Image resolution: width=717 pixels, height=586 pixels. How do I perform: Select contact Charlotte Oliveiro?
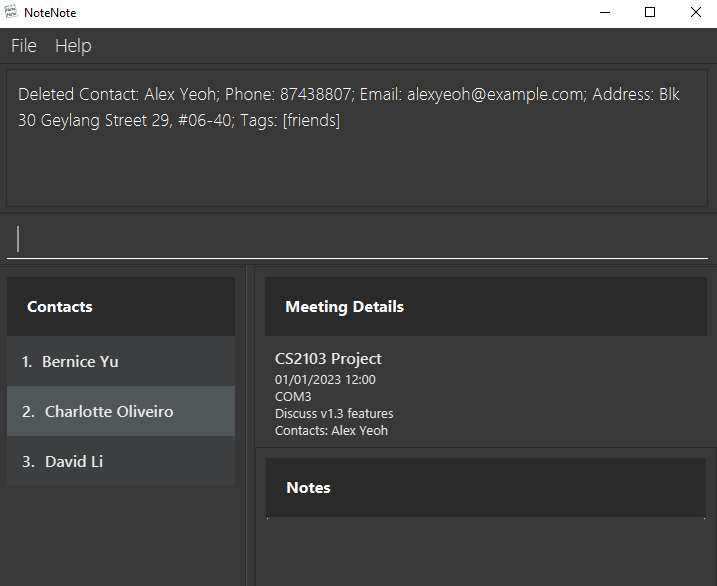point(121,411)
